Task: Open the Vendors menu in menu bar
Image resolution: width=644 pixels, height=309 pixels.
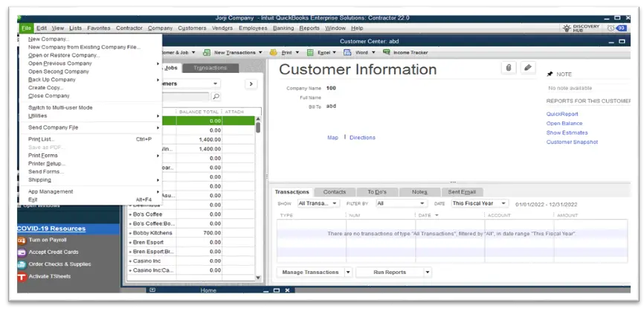Action: pos(222,28)
